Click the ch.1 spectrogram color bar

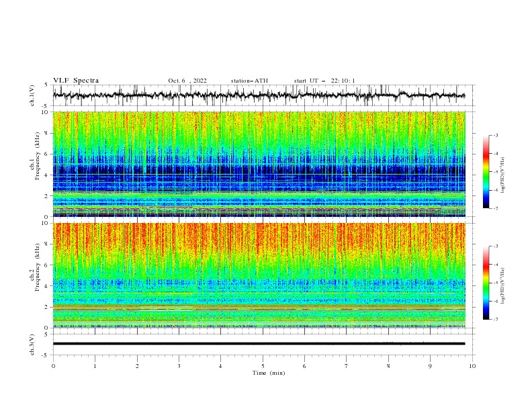click(x=486, y=172)
